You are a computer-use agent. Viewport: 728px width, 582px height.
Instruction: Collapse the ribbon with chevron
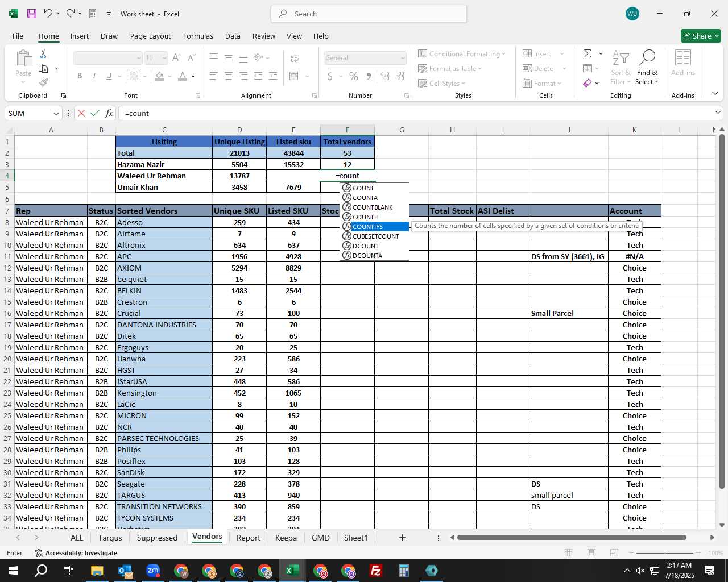click(x=715, y=94)
